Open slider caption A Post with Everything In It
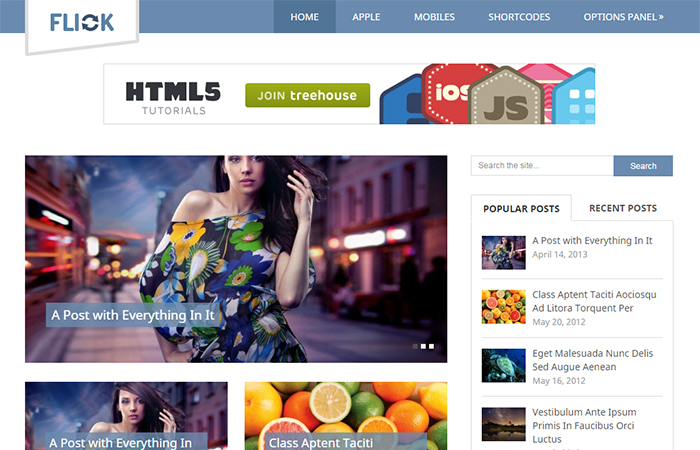700x450 pixels. [x=133, y=315]
